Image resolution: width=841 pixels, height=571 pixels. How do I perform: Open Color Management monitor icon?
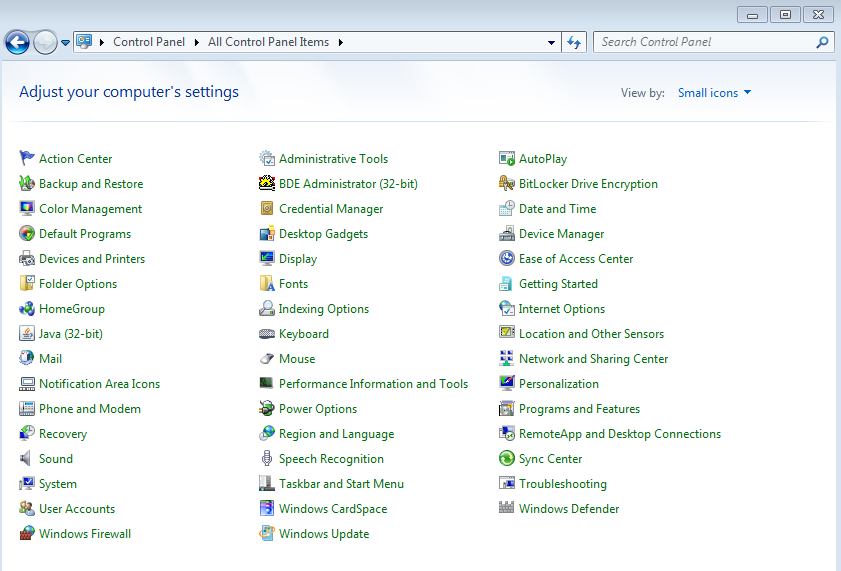pos(26,208)
